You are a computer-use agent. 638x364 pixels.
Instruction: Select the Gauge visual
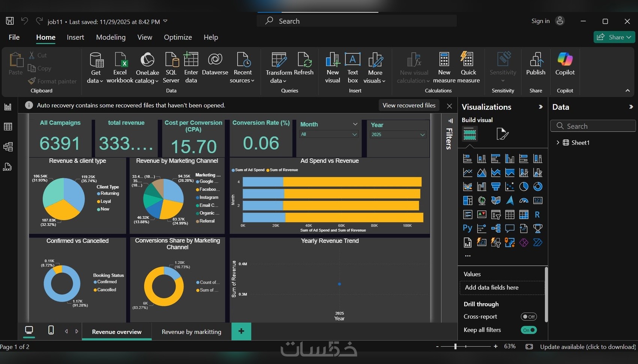pyautogui.click(x=524, y=200)
